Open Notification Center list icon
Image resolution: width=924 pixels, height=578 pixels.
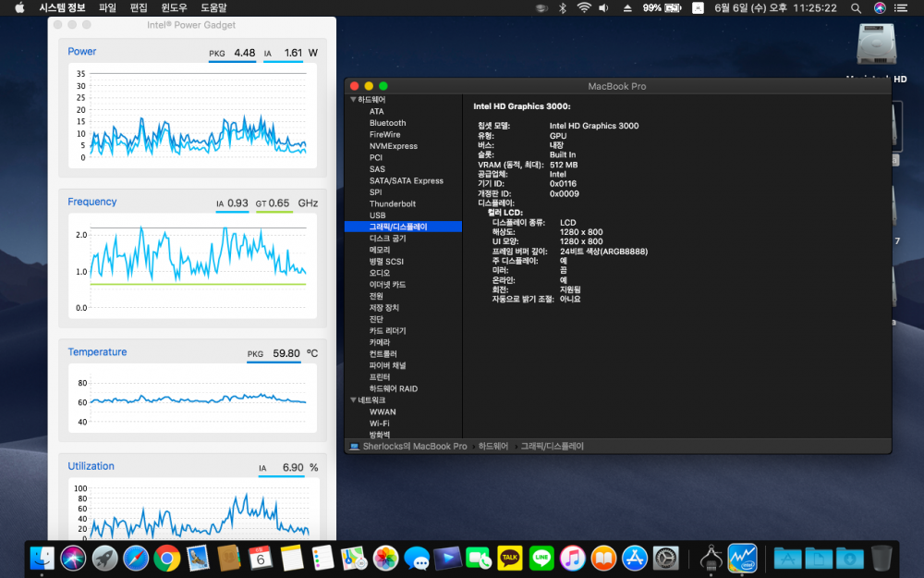tap(900, 7)
